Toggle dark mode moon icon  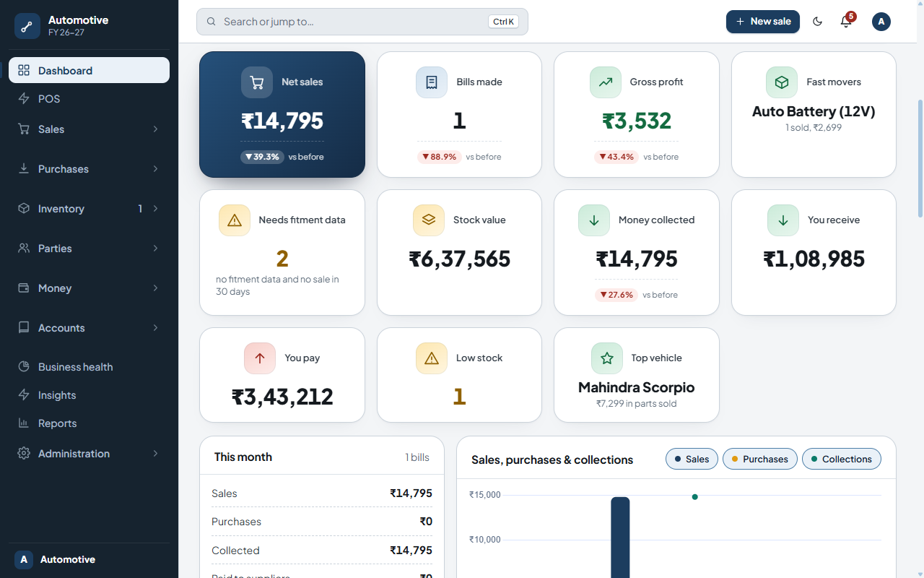818,22
